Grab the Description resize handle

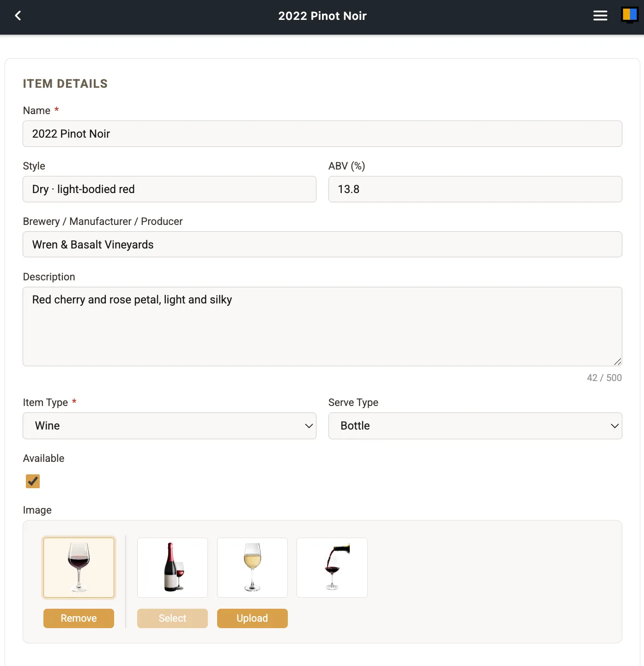[x=618, y=362]
